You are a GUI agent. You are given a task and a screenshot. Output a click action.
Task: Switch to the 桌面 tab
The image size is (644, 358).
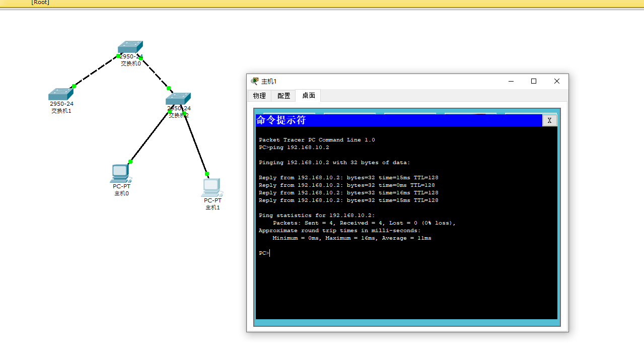pyautogui.click(x=308, y=96)
